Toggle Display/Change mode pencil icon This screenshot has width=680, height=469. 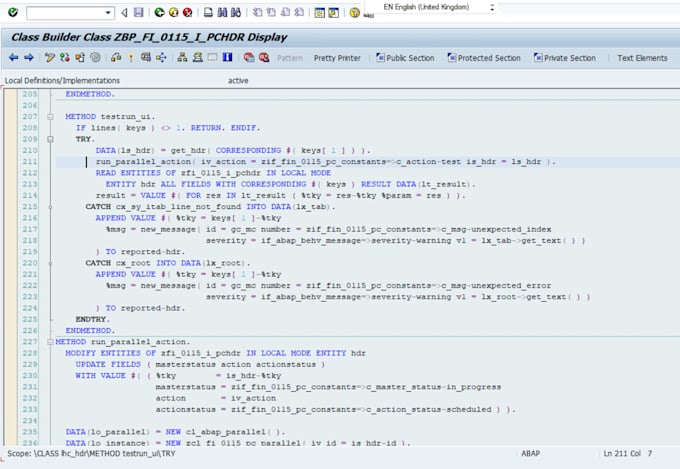50,57
